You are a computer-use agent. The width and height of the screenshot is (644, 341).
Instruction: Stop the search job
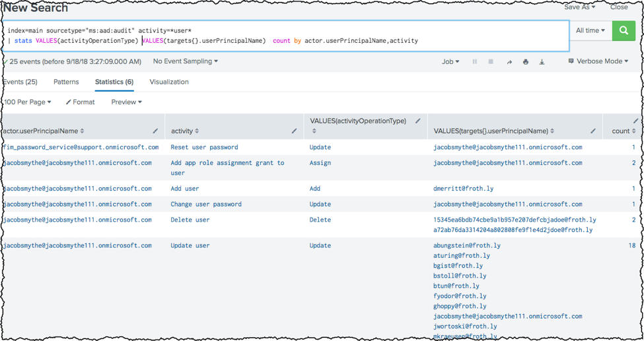490,62
